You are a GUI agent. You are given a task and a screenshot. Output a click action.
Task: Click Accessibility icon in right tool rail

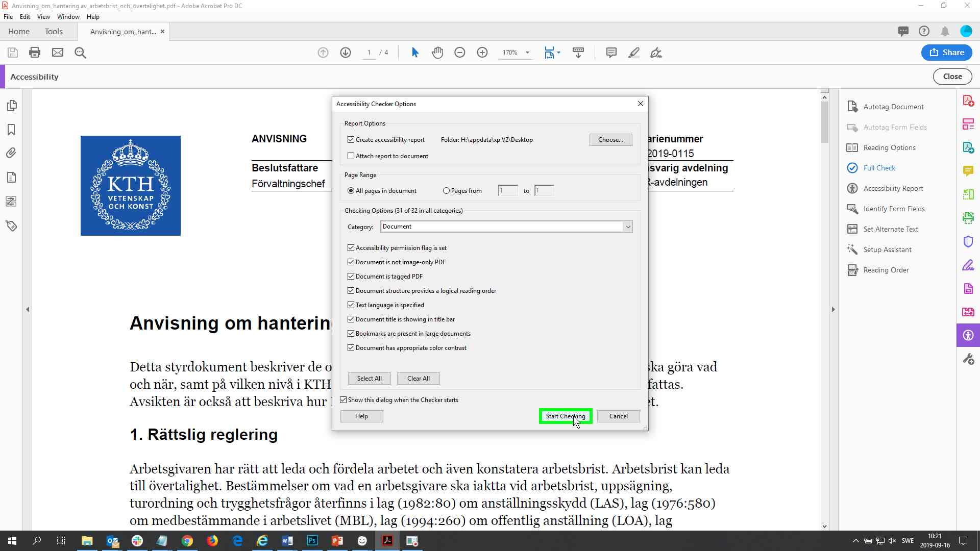tap(968, 335)
